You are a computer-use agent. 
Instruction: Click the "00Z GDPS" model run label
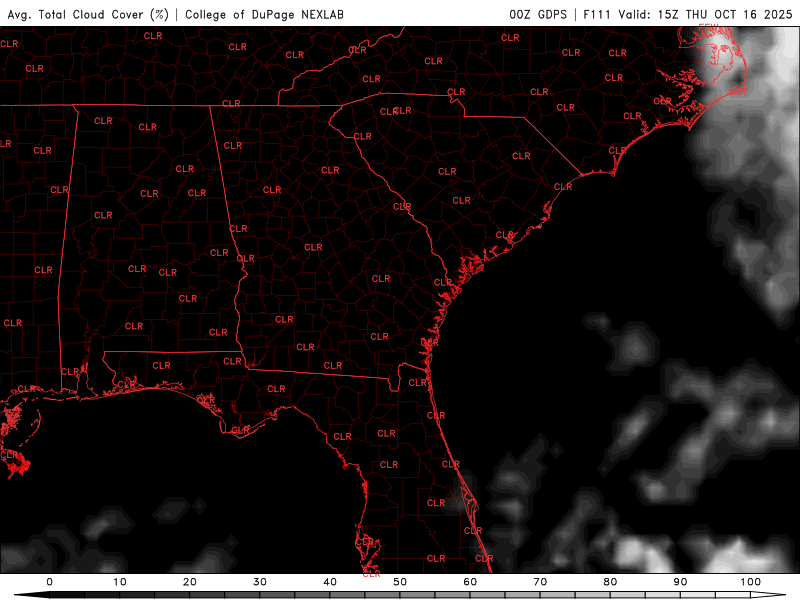point(538,14)
